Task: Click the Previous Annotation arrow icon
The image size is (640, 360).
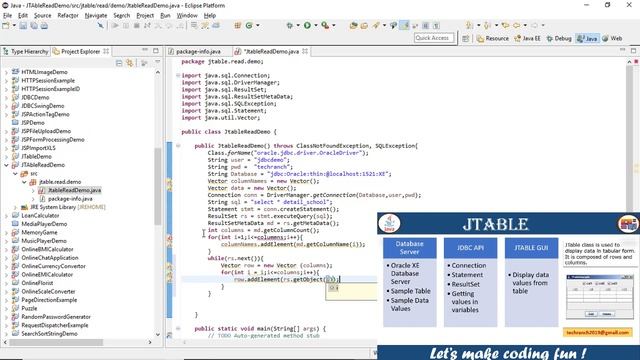Action: (487, 26)
